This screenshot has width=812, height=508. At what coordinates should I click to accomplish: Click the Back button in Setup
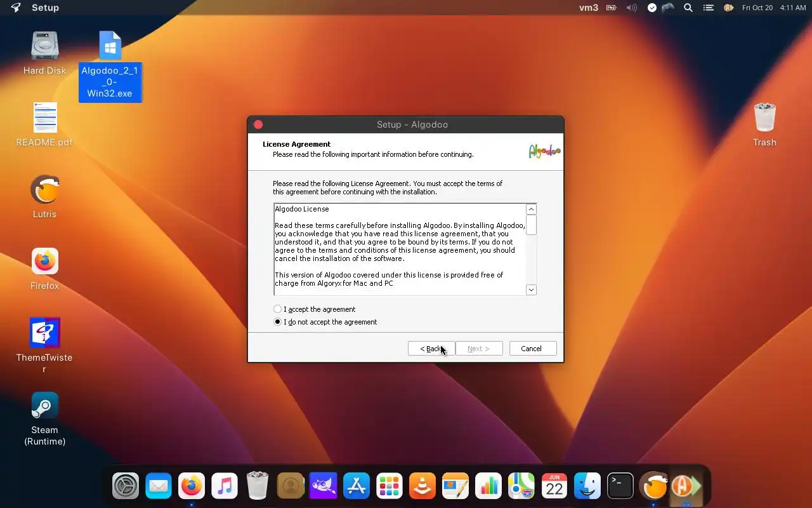pos(431,349)
